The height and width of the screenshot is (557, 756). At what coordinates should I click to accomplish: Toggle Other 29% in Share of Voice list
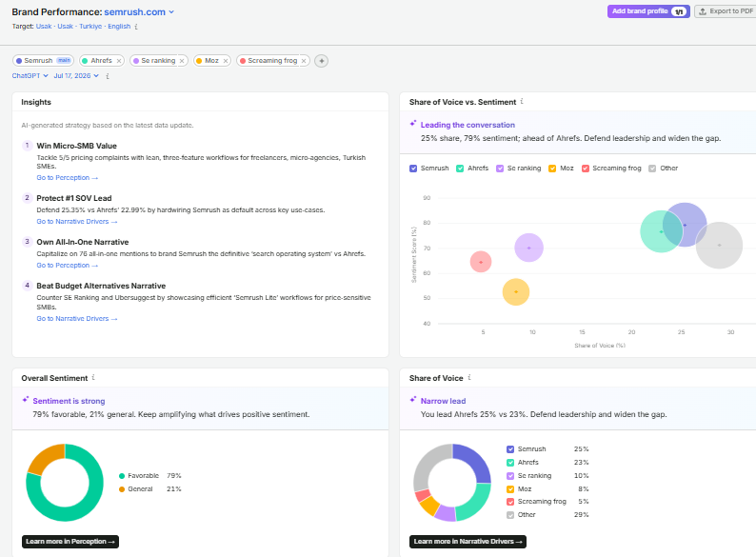(x=510, y=515)
